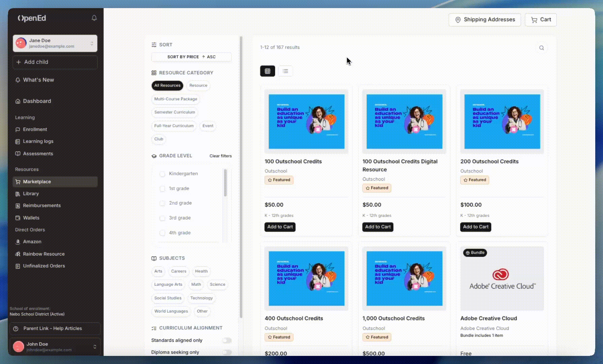The height and width of the screenshot is (364, 603).
Task: Open the marketplace search icon
Action: click(x=541, y=48)
